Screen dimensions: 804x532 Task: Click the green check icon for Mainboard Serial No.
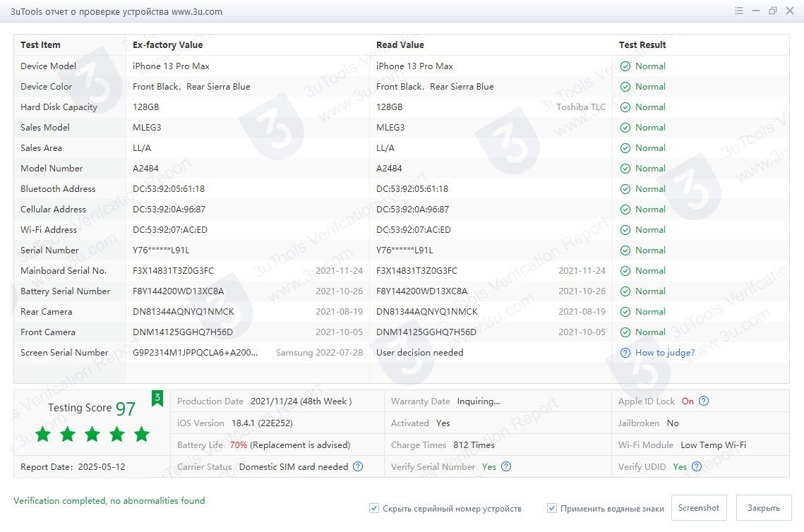(625, 271)
